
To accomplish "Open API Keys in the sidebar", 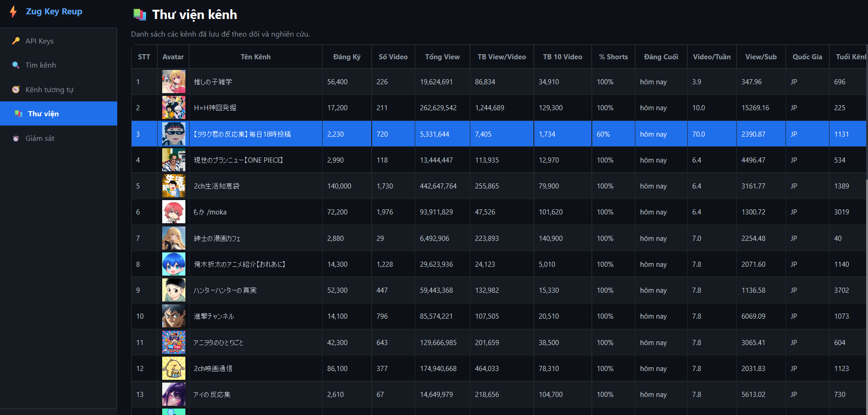I will click(x=58, y=41).
